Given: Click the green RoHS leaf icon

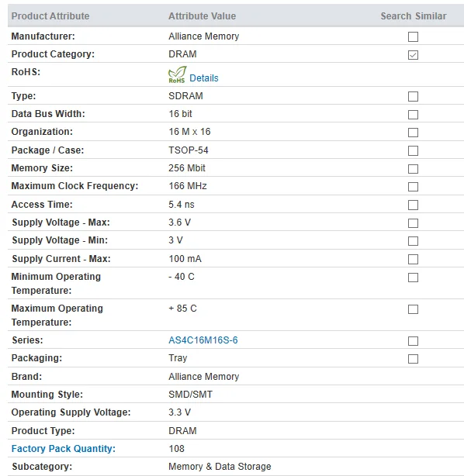Looking at the screenshot, I should point(177,74).
